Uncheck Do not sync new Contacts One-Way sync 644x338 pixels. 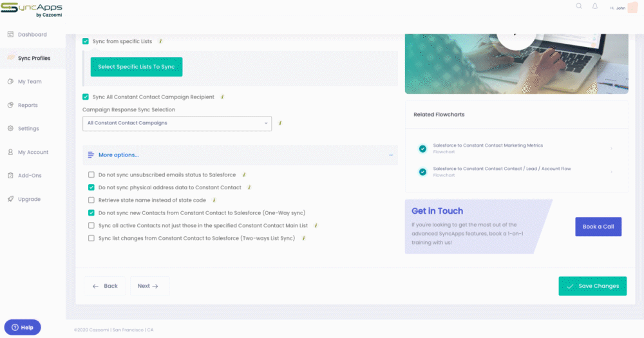click(x=91, y=212)
